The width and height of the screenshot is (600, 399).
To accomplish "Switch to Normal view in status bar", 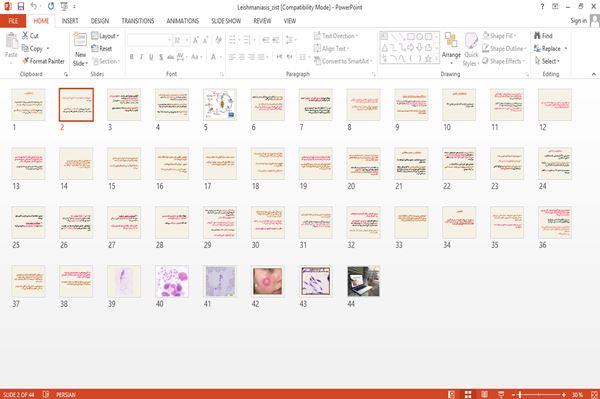I will pos(452,394).
